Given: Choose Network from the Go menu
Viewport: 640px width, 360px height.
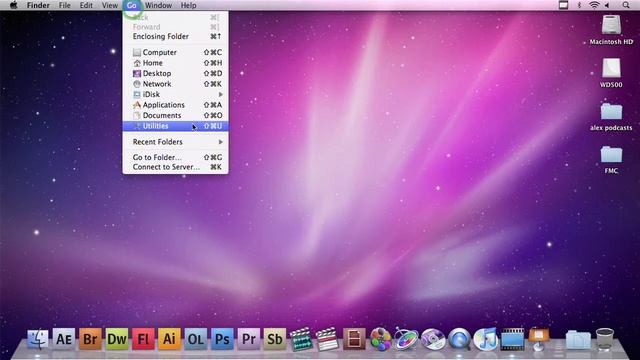Looking at the screenshot, I should (176, 84).
